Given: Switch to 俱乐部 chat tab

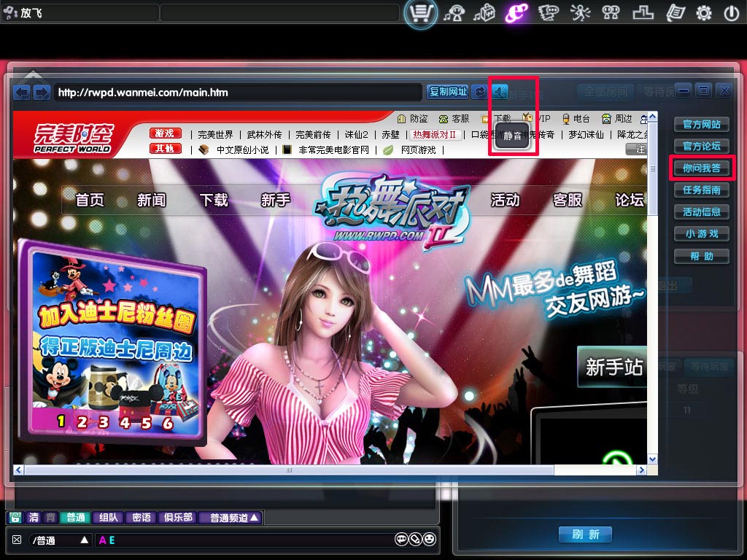Looking at the screenshot, I should [x=178, y=517].
